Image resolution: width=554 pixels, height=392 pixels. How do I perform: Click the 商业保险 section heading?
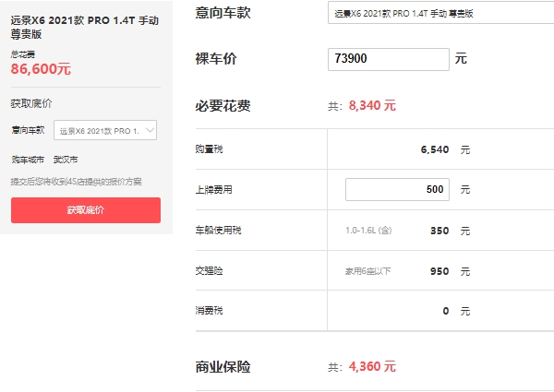coord(223,366)
